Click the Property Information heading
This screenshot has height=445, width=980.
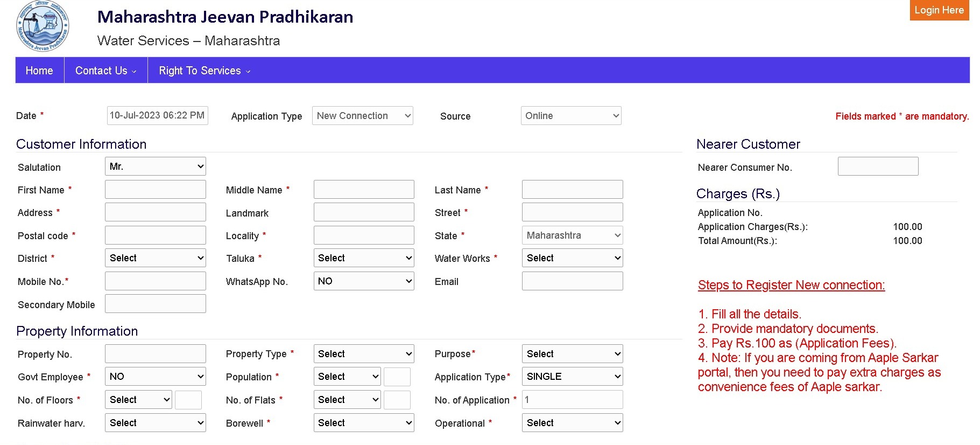(x=77, y=331)
